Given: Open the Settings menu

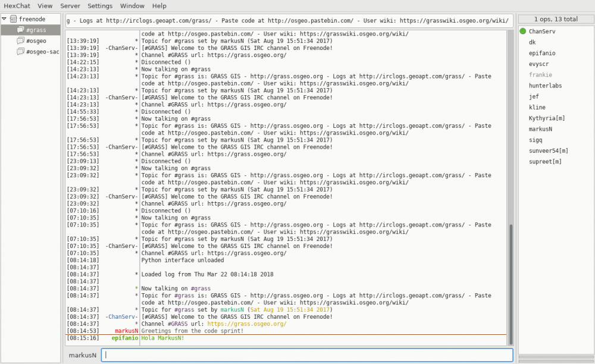Looking at the screenshot, I should [100, 6].
